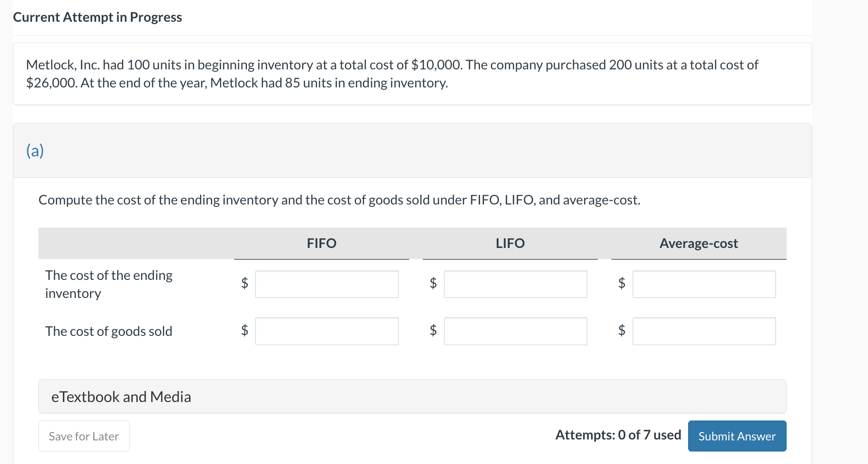Focus the Average-cost cost of goods sold field
The height and width of the screenshot is (464, 868).
704,331
